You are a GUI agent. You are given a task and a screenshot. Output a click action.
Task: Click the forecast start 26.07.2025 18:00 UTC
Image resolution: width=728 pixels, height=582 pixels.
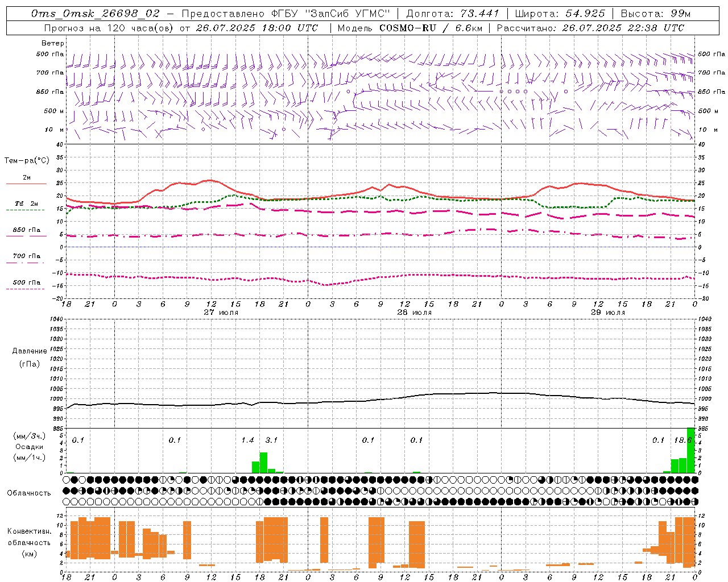pyautogui.click(x=257, y=28)
